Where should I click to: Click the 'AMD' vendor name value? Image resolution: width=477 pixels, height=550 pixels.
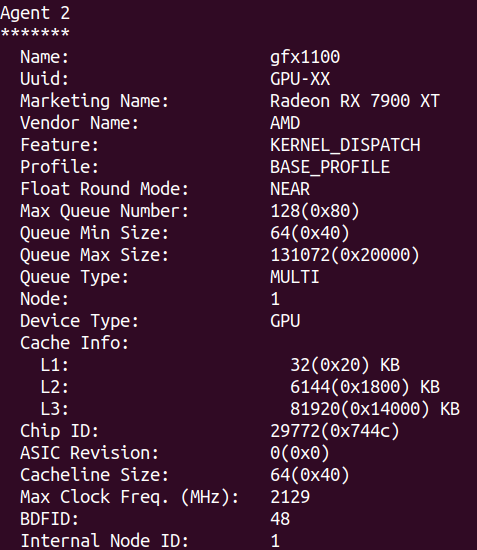(285, 123)
